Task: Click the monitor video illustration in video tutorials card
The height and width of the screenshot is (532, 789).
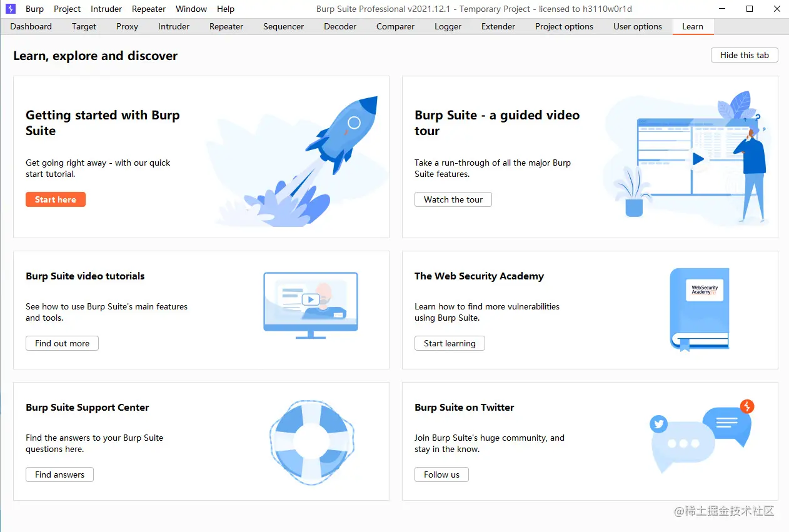Action: coord(311,305)
